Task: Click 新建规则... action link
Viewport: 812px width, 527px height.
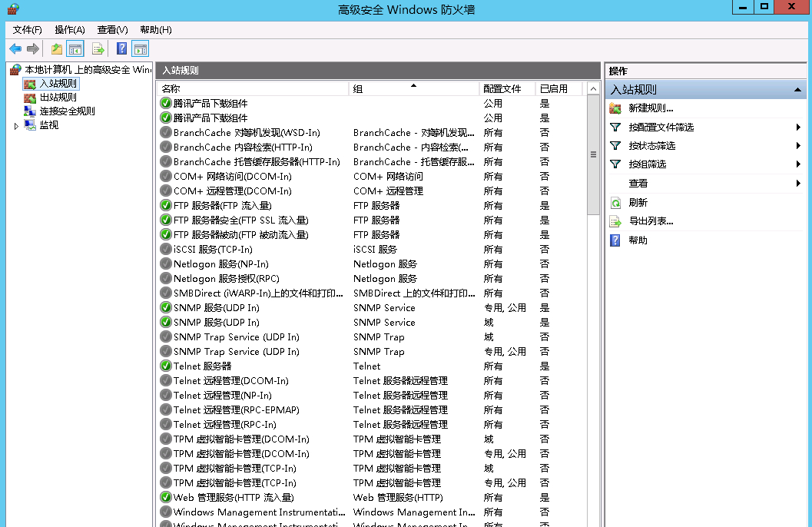Action: [x=651, y=108]
